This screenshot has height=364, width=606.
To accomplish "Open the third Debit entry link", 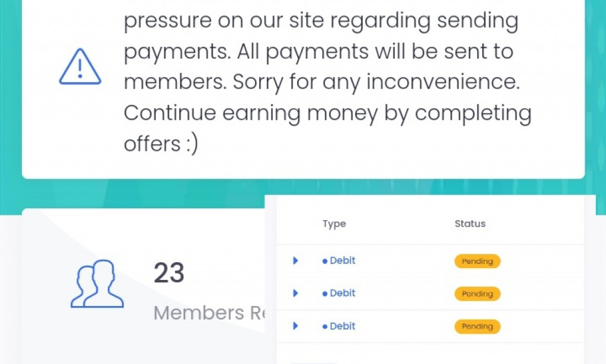I will click(343, 326).
